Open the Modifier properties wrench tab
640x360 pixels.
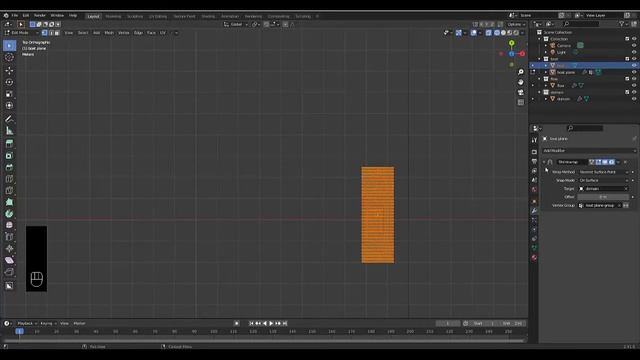coord(534,211)
